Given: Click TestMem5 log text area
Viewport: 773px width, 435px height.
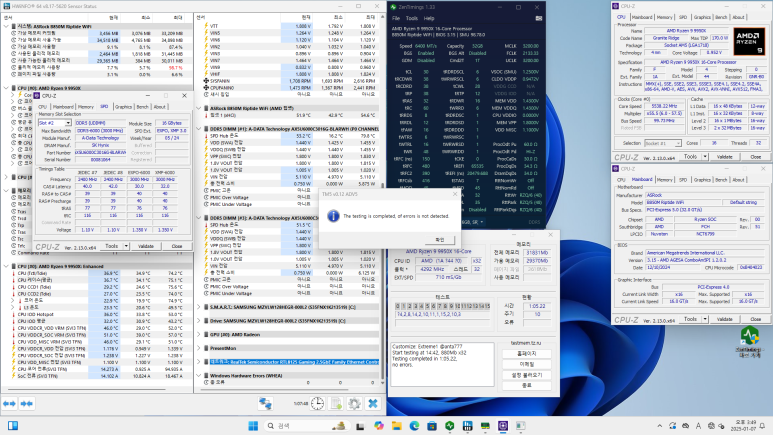Looking at the screenshot, I should [442, 364].
